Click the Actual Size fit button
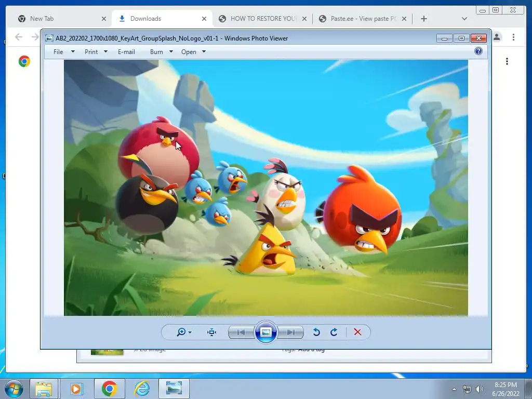Screen dimensions: 532x399 pos(212,332)
